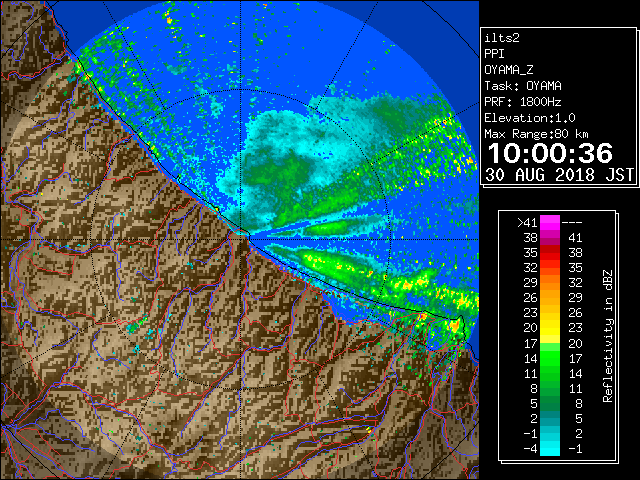Pick the yellow swatch of the reflectivity scale
The width and height of the screenshot is (640, 480).
550,328
